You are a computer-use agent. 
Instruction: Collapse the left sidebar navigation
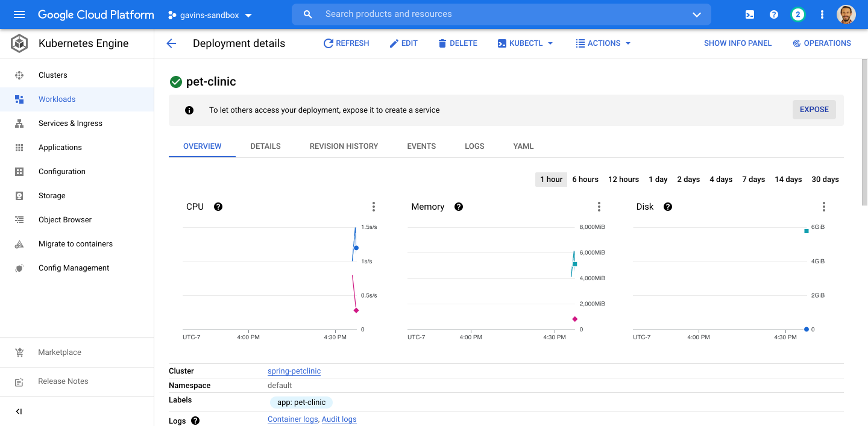coord(19,412)
